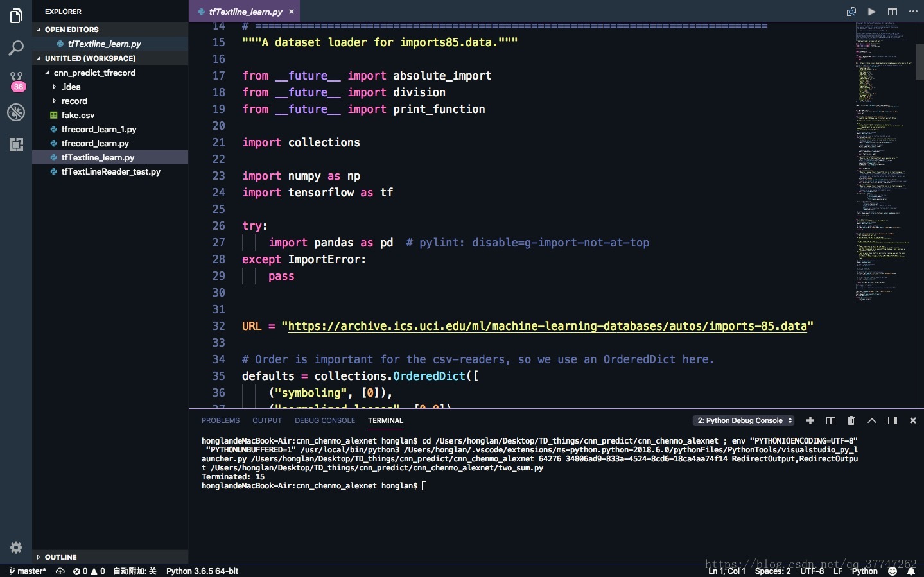Change end of line sequence LF
The image size is (924, 577).
coord(838,571)
